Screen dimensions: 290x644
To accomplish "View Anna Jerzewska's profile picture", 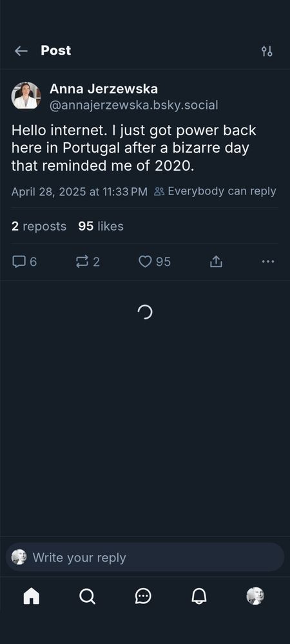I will click(26, 97).
